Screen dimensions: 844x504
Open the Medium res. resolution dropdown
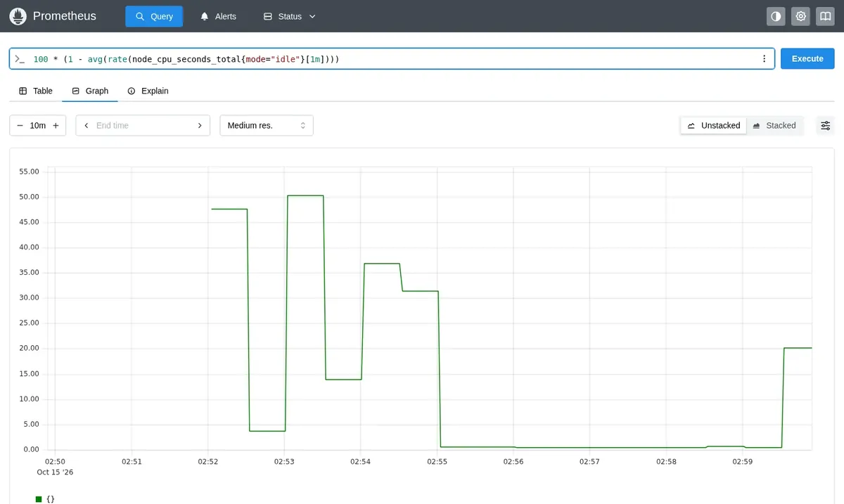(x=267, y=125)
